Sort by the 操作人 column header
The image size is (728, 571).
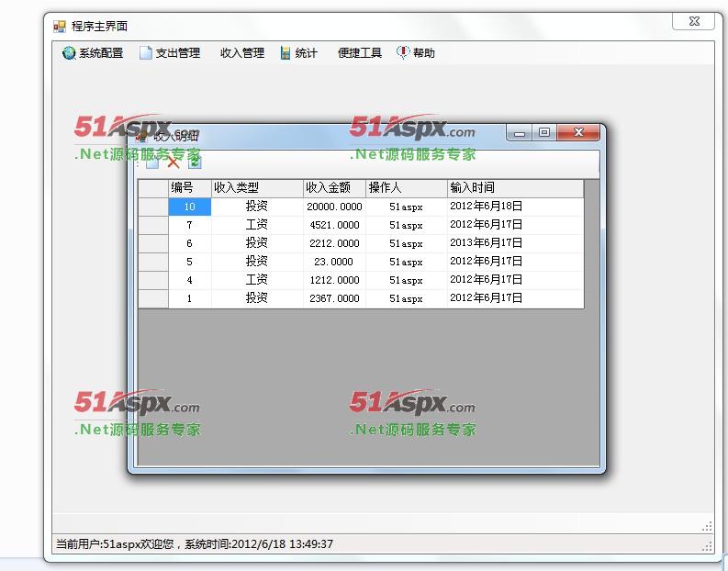[407, 188]
